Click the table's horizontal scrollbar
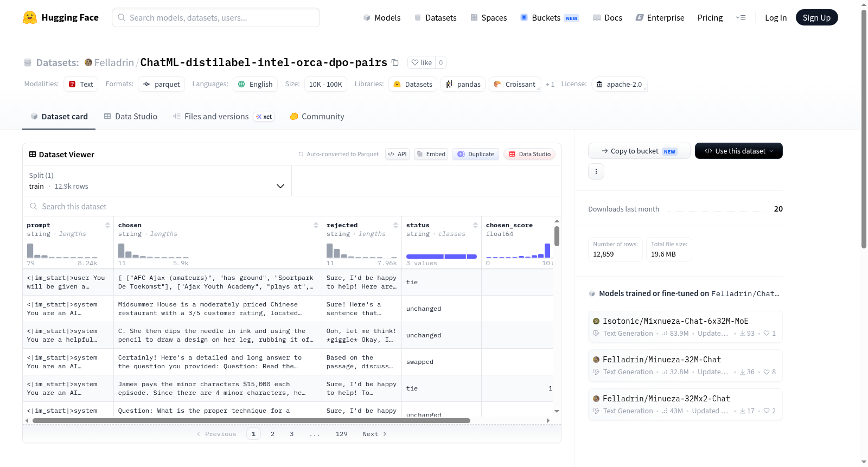Image resolution: width=868 pixels, height=467 pixels. coord(251,420)
